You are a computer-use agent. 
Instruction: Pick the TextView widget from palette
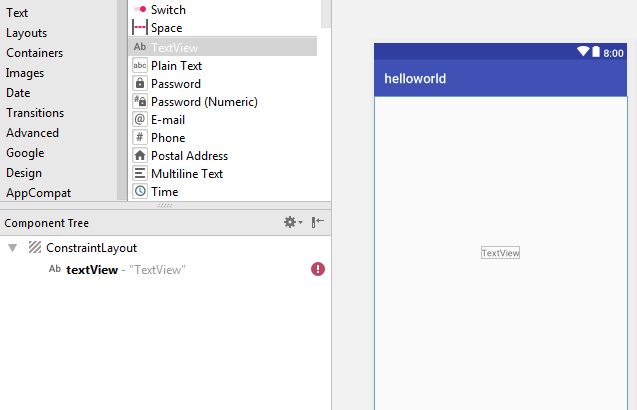tap(174, 47)
